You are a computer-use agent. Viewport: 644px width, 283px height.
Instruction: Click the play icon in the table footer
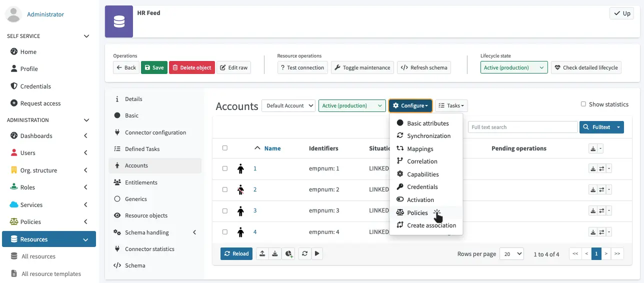(x=317, y=253)
